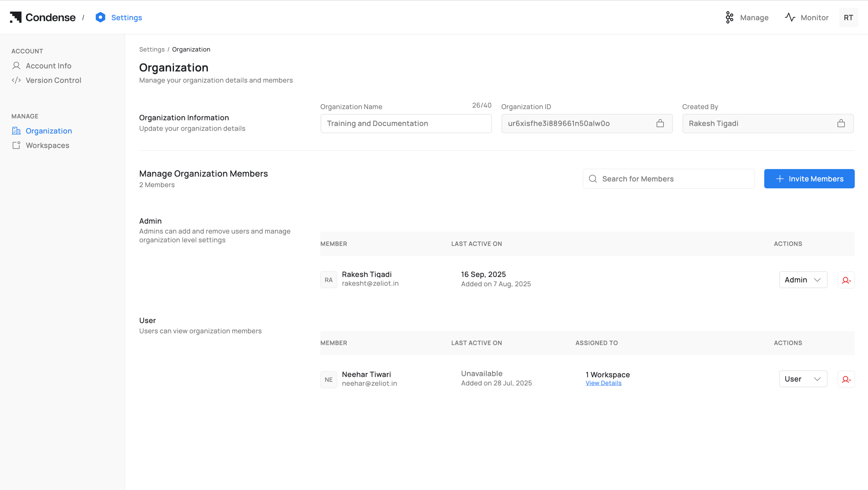Click the Condense logo icon

point(15,17)
